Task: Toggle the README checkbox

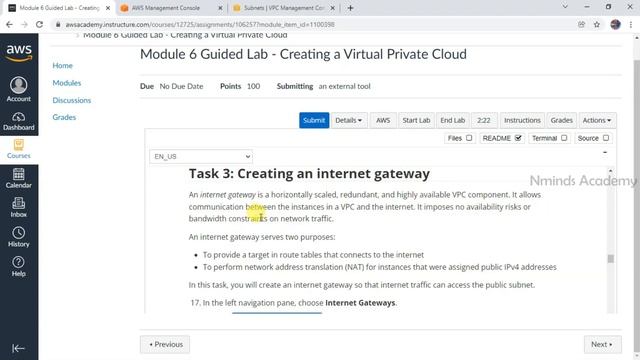Action: 518,138
